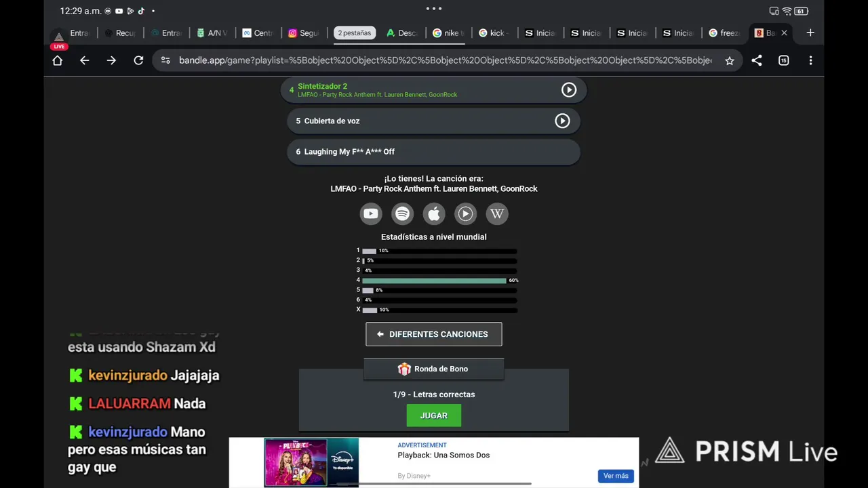
Task: Open the Ronda de Bono tab
Action: click(x=434, y=369)
